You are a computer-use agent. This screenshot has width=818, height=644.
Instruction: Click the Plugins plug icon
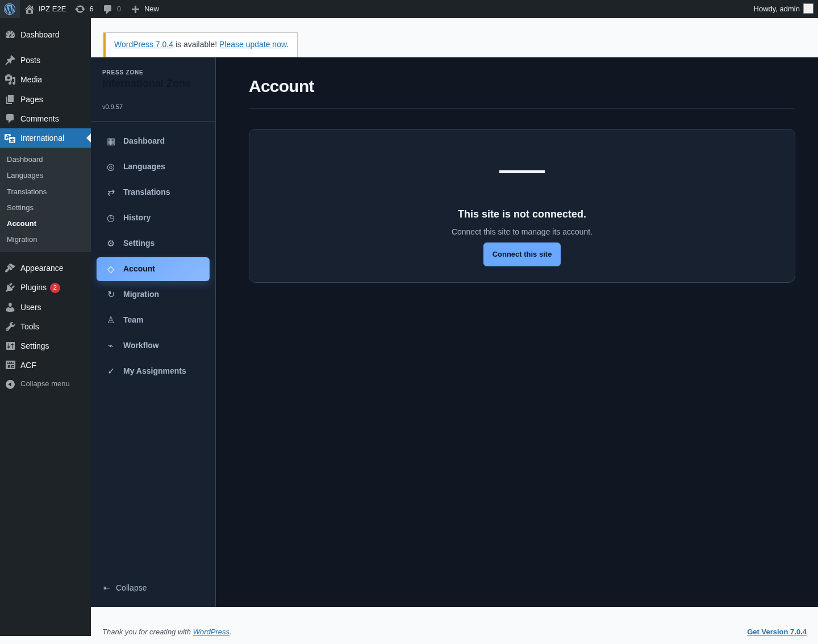(10, 287)
